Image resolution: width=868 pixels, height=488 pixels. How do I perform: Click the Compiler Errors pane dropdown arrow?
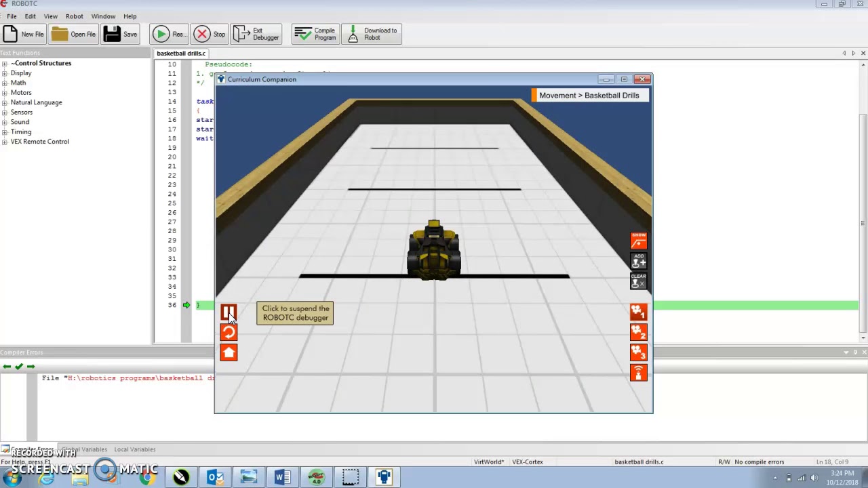point(846,352)
